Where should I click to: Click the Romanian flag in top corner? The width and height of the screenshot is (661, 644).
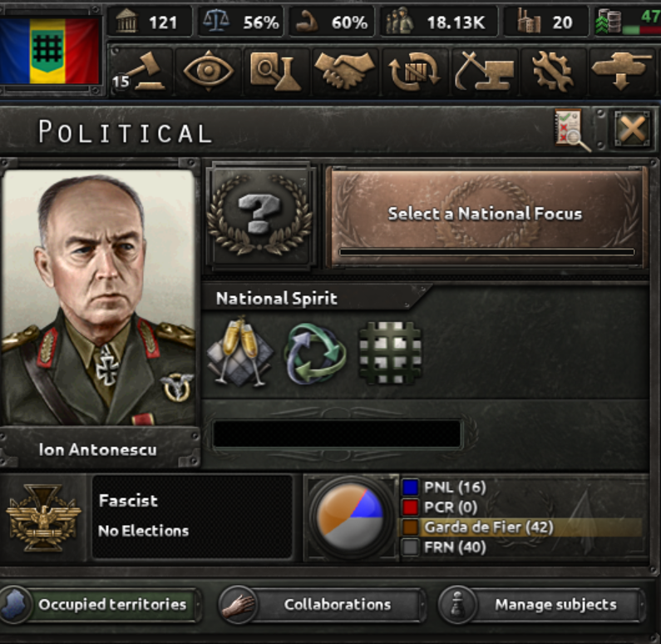click(50, 51)
